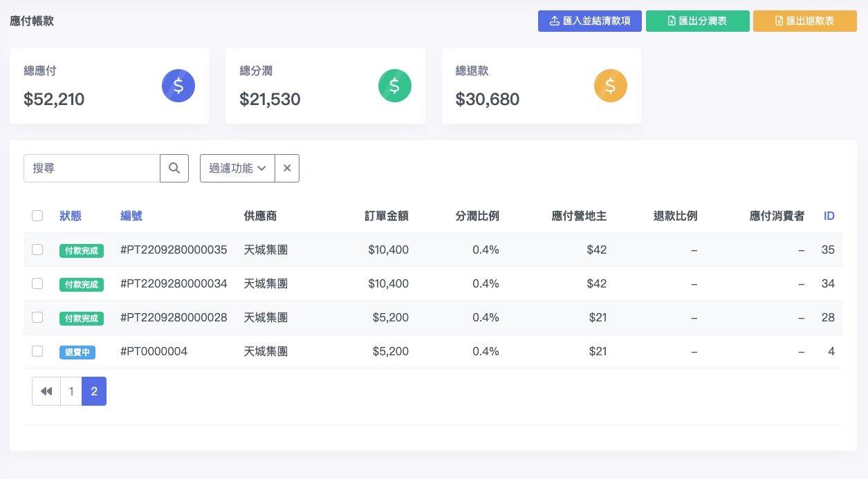Screen dimensions: 868x479
Task: Click the X icon to clear filters
Action: click(x=287, y=168)
